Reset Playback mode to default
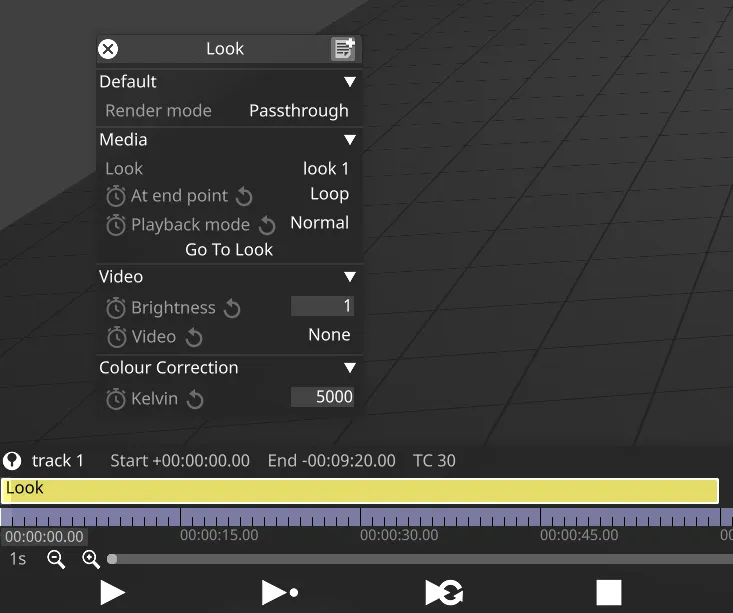Image resolution: width=733 pixels, height=613 pixels. point(267,225)
